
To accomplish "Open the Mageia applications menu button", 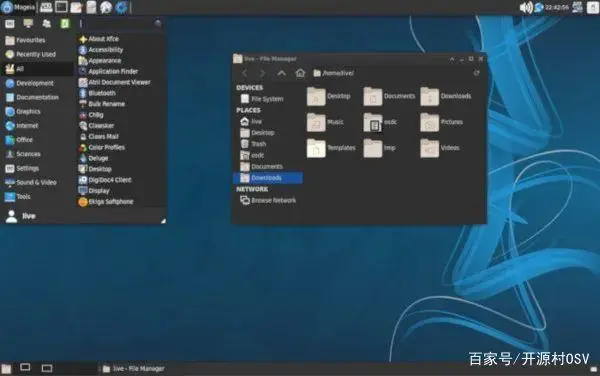I will pos(18,7).
